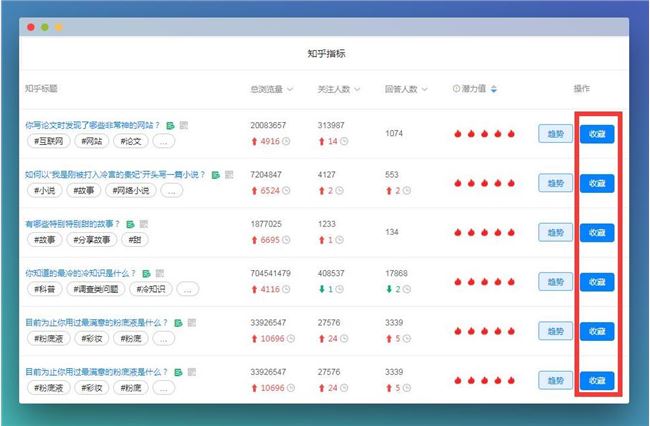650x426 pixels.
Task: Click followers value 313987
Action: [331, 125]
